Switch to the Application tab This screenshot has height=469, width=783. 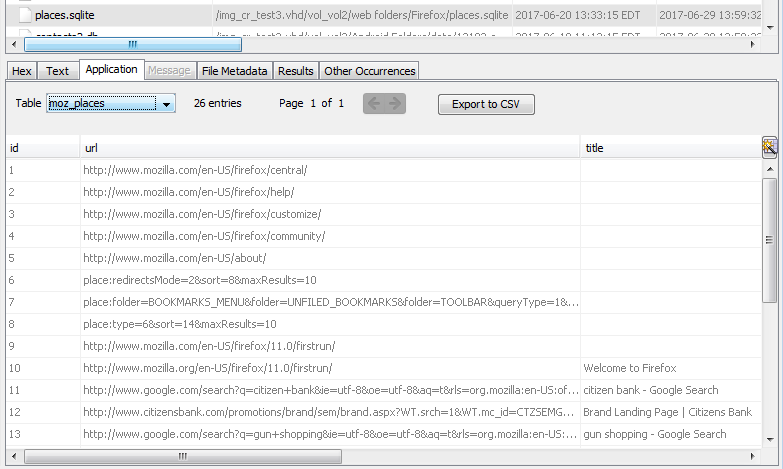(x=111, y=69)
